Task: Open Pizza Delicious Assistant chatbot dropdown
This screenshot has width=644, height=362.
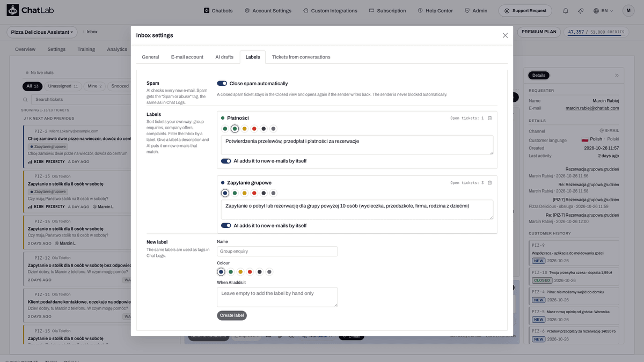Action: tap(42, 32)
